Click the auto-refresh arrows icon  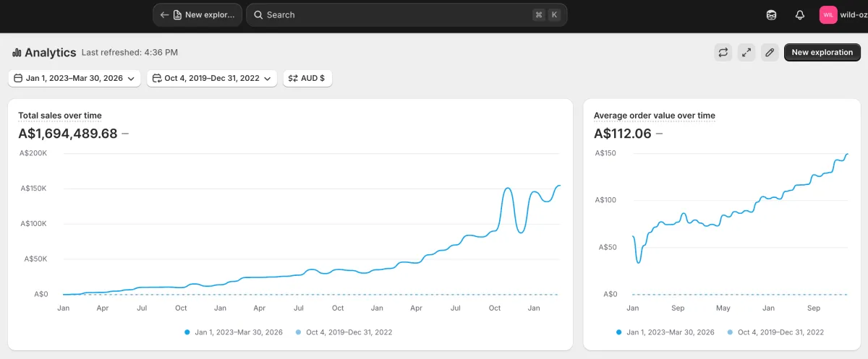(723, 52)
